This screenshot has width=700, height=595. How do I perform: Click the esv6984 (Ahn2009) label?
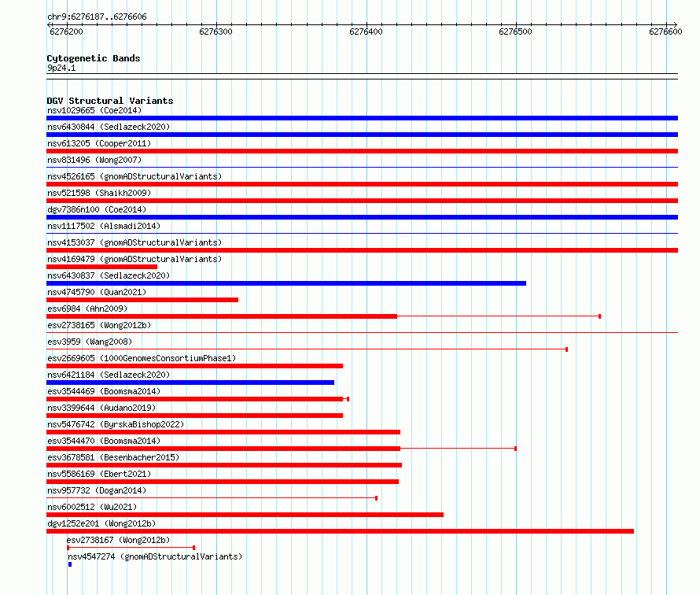[x=87, y=309]
